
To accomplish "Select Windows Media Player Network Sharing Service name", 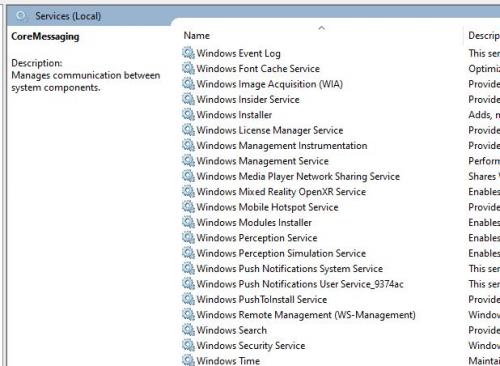I will pyautogui.click(x=298, y=176).
